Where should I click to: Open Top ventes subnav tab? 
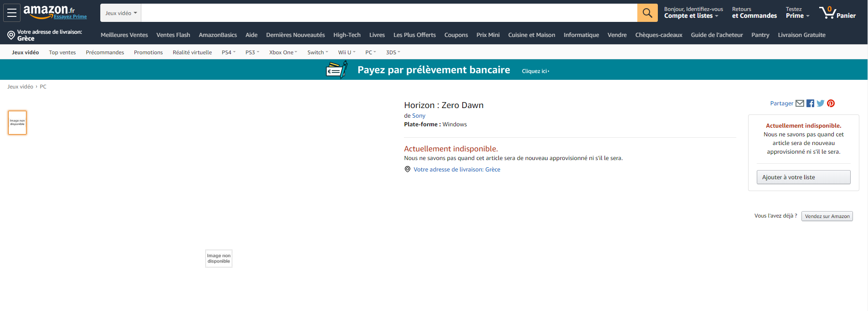[x=62, y=52]
